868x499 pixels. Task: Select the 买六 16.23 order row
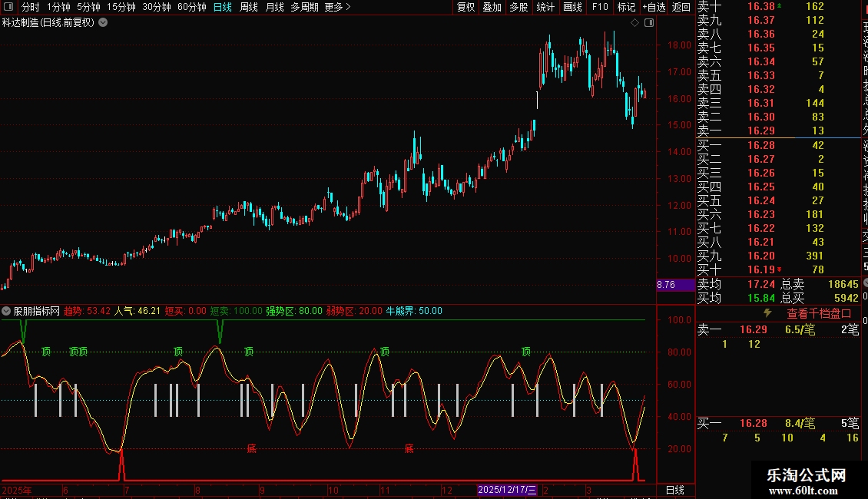778,214
